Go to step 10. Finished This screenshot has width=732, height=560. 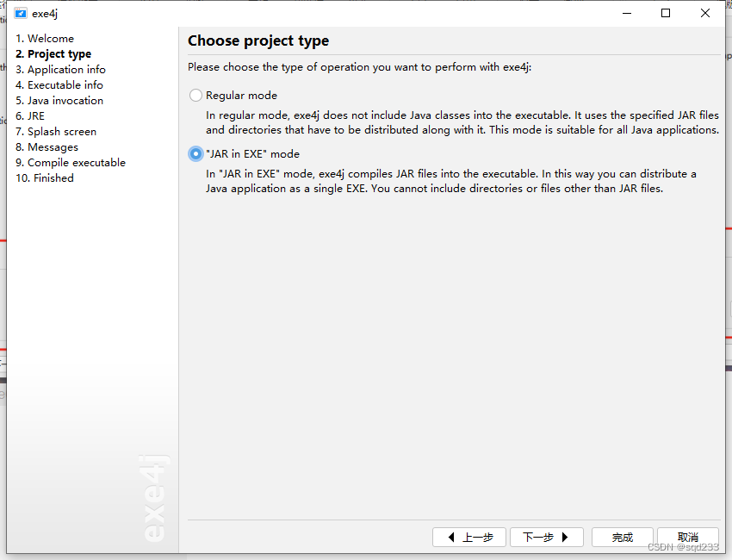click(x=45, y=178)
